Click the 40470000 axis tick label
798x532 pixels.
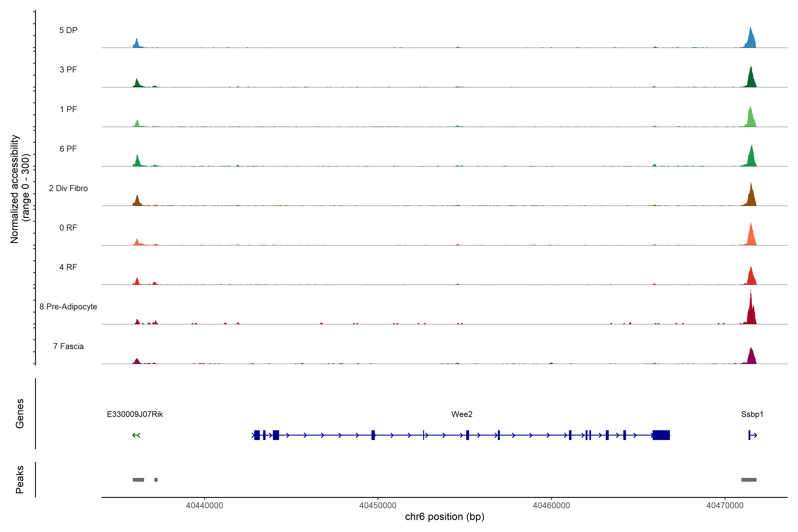(725, 506)
